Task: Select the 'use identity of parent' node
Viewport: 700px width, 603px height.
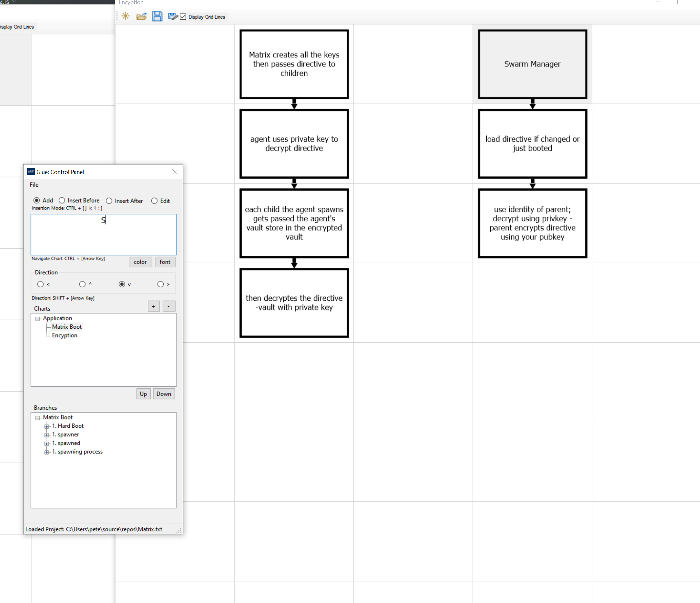Action: tap(533, 223)
